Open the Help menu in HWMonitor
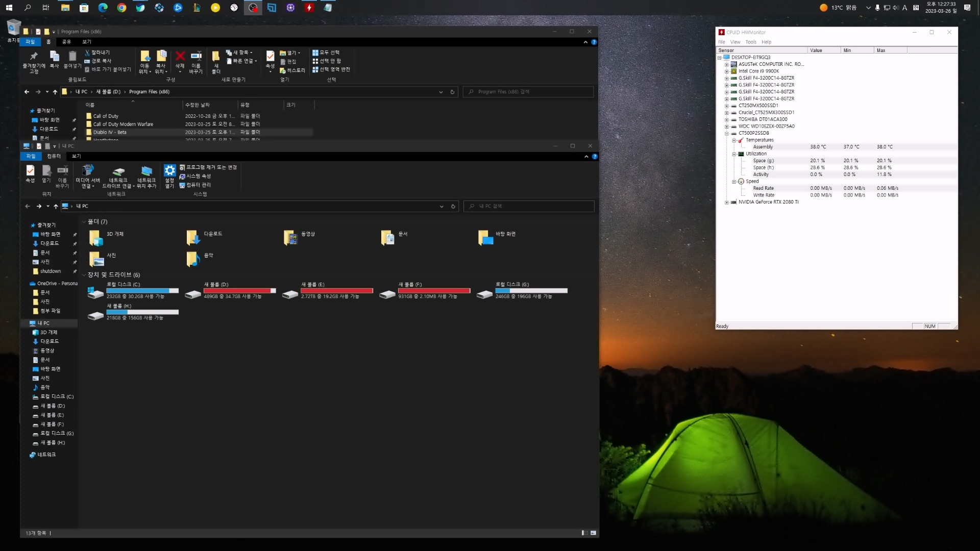The width and height of the screenshot is (980, 551). pos(766,42)
